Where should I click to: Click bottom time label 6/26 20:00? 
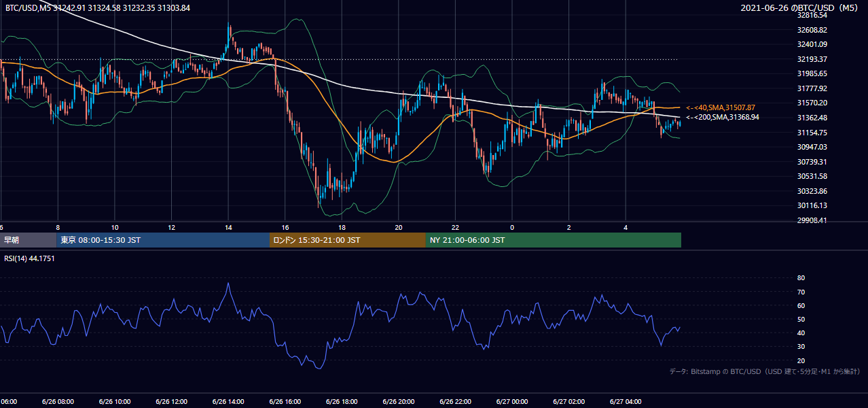[398, 402]
